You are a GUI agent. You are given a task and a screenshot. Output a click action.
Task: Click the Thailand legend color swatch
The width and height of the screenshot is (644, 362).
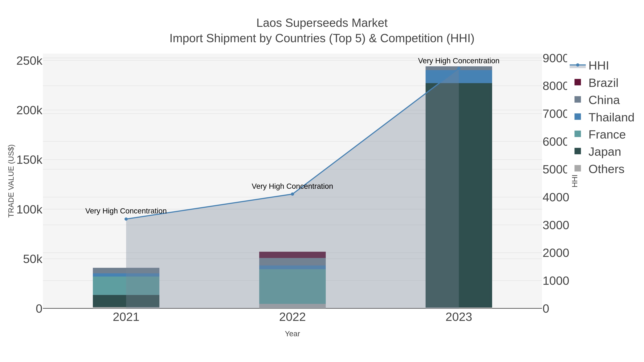[578, 117]
